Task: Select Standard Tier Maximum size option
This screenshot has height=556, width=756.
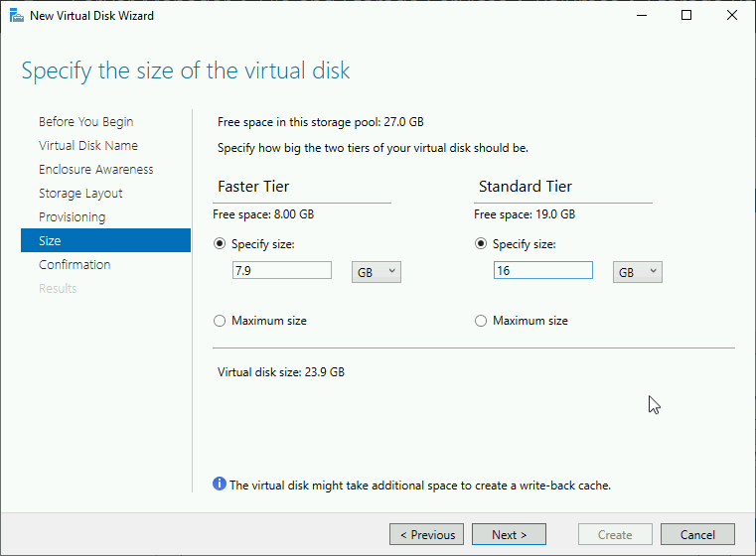Action: pyautogui.click(x=481, y=321)
